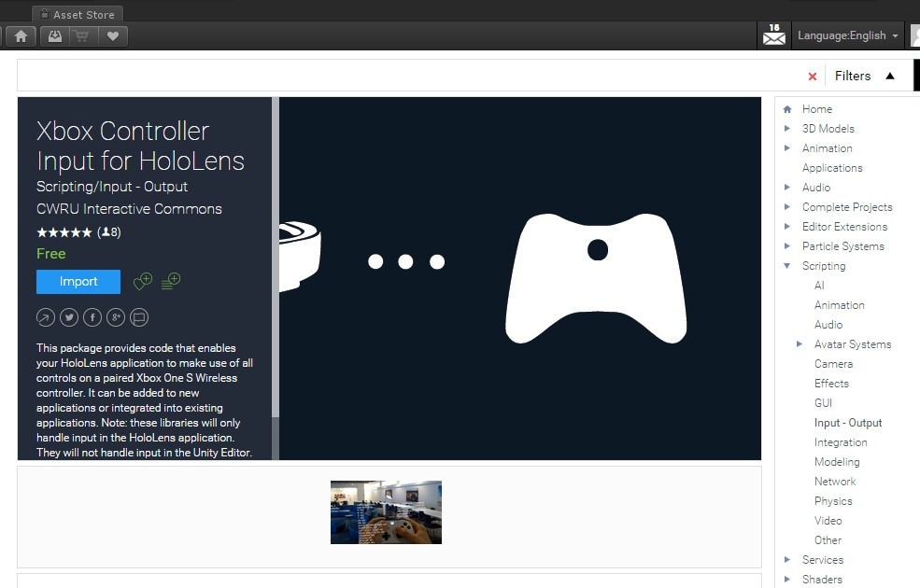
Task: Select the Applications category
Action: click(x=832, y=168)
